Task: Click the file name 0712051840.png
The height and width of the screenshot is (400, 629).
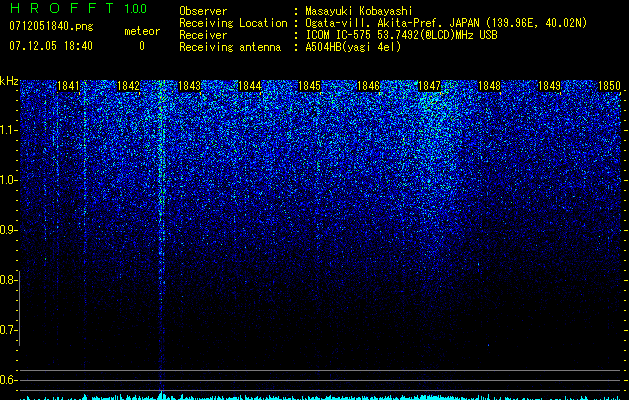Action: [51, 26]
